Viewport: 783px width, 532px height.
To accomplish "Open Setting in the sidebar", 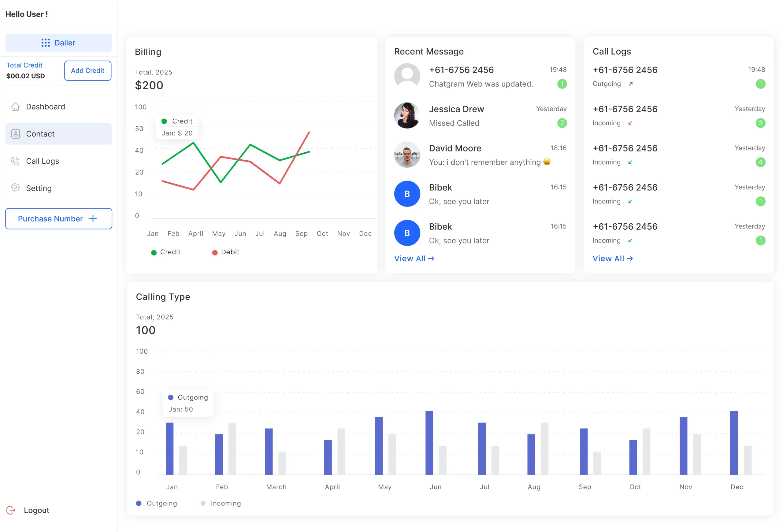I will [39, 188].
